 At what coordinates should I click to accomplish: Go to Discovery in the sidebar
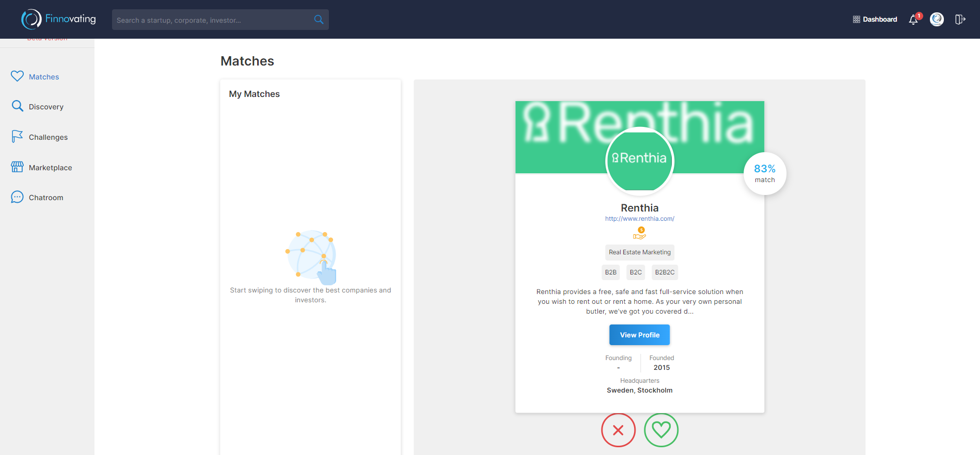47,106
